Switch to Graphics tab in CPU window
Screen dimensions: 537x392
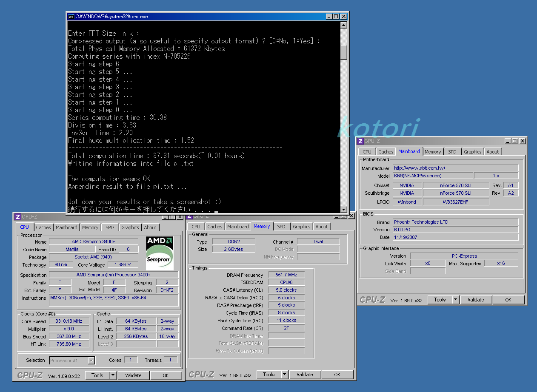pyautogui.click(x=130, y=227)
